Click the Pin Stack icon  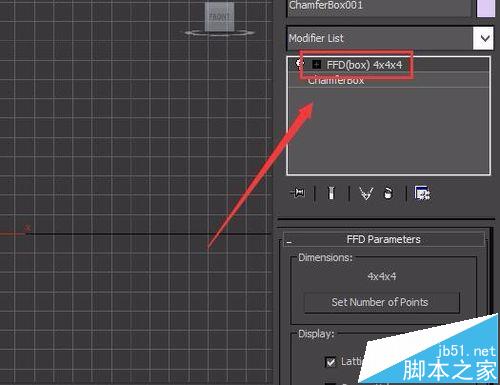[x=297, y=193]
